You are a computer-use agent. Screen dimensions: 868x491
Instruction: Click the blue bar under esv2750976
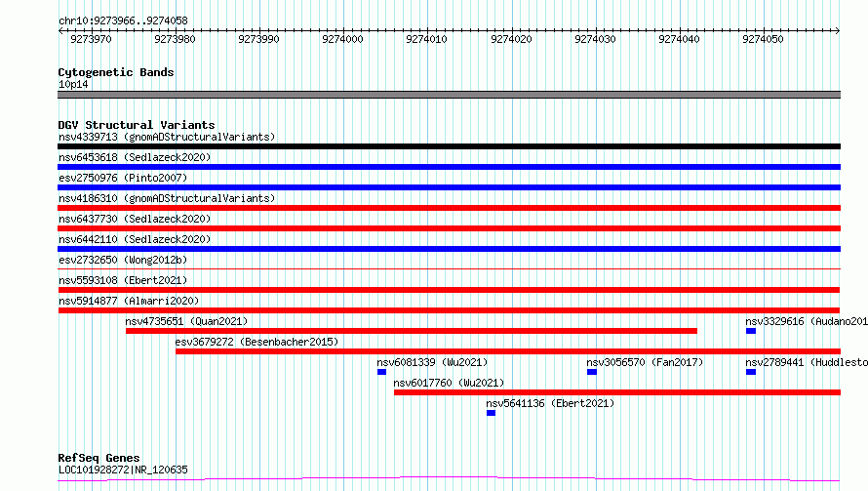[x=449, y=187]
